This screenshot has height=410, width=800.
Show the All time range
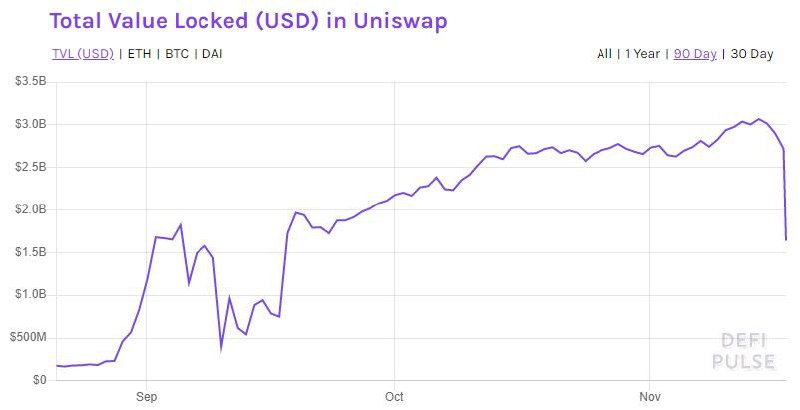point(604,54)
